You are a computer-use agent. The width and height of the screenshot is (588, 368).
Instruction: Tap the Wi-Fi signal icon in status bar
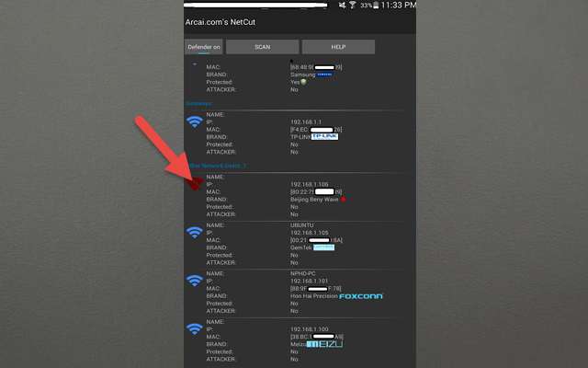point(353,5)
